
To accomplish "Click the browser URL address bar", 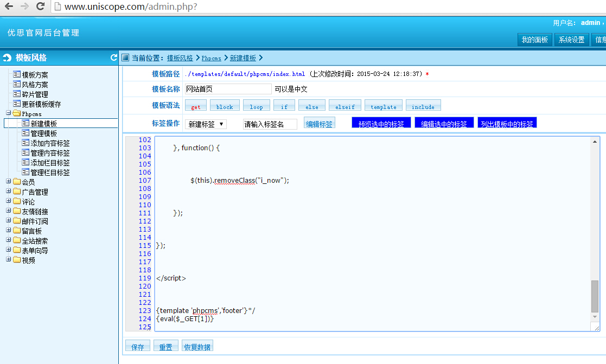I will 329,7.
